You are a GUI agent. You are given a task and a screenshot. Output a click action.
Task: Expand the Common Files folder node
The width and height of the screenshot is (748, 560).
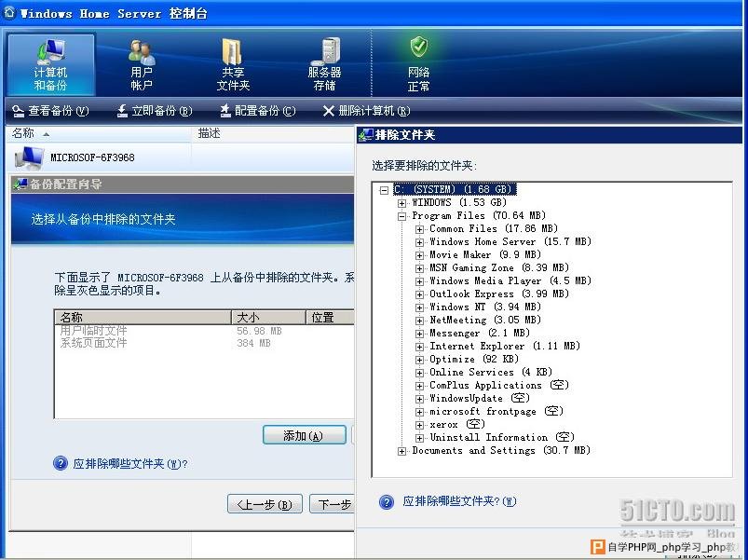tap(419, 229)
